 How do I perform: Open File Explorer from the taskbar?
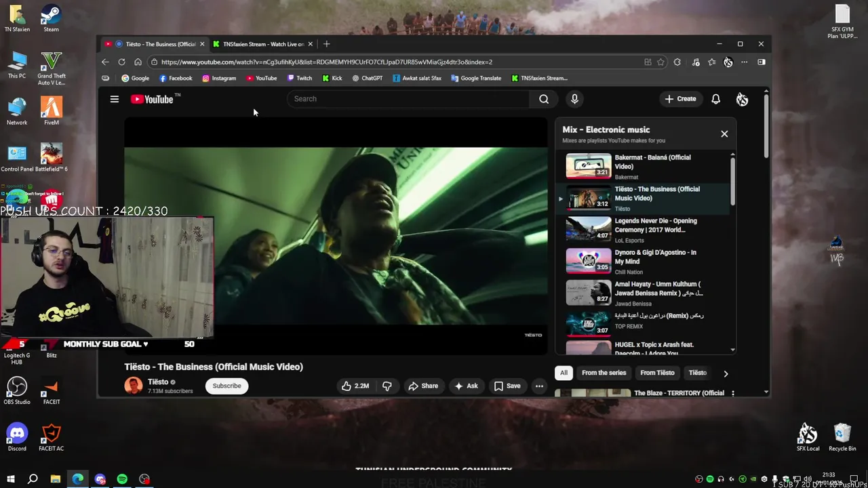pos(55,479)
